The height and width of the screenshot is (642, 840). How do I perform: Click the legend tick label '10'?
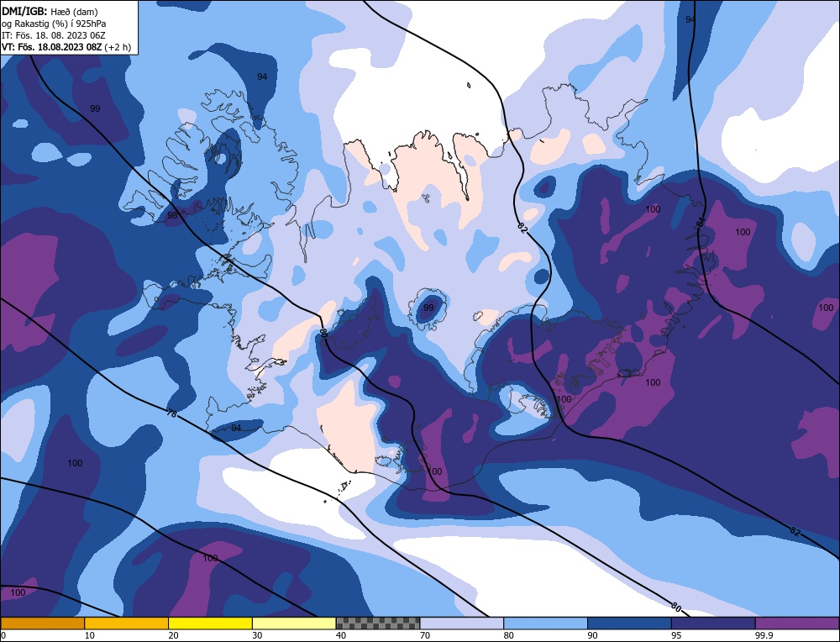coord(90,635)
